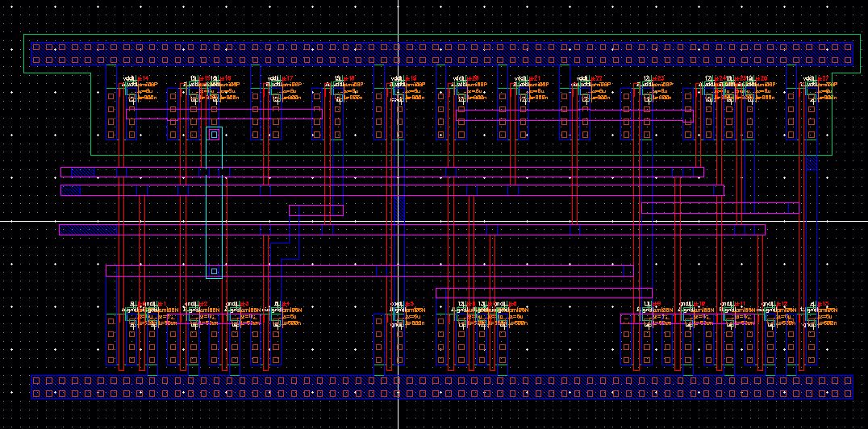Select the short magenta metal segment above the crosshair

(316, 210)
